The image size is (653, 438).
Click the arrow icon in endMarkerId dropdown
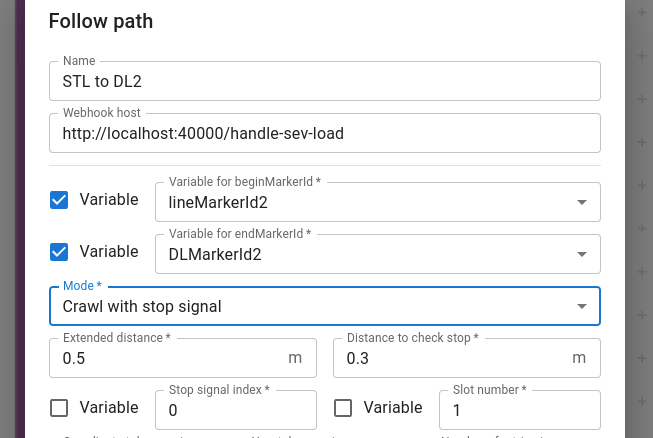582,254
